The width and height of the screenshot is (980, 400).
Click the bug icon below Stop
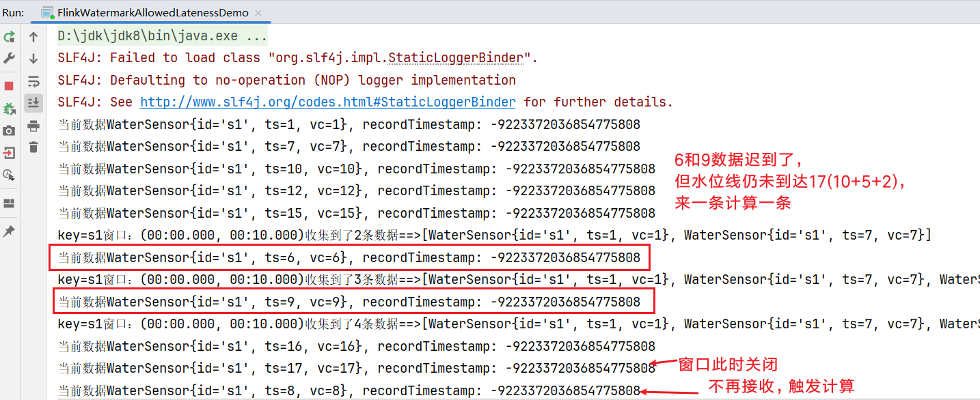point(9,109)
